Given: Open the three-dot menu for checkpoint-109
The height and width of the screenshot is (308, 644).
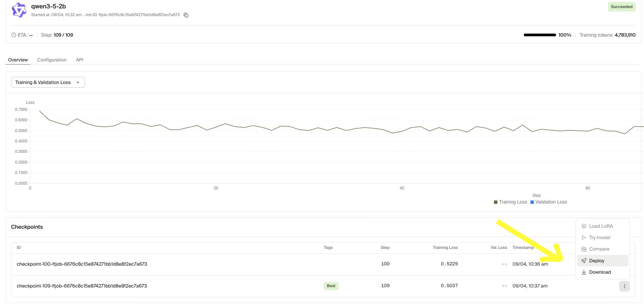Looking at the screenshot, I should 624,286.
